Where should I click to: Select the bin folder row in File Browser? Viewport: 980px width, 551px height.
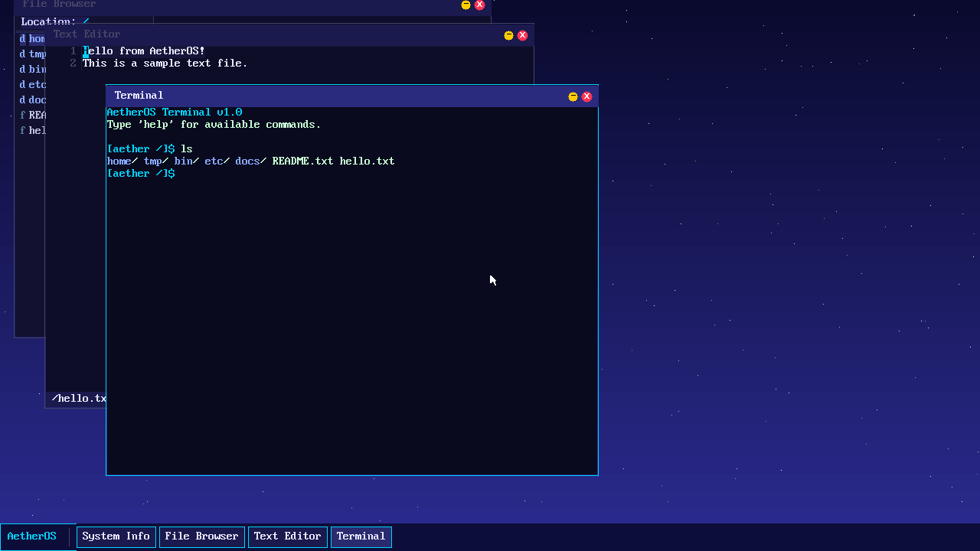31,70
